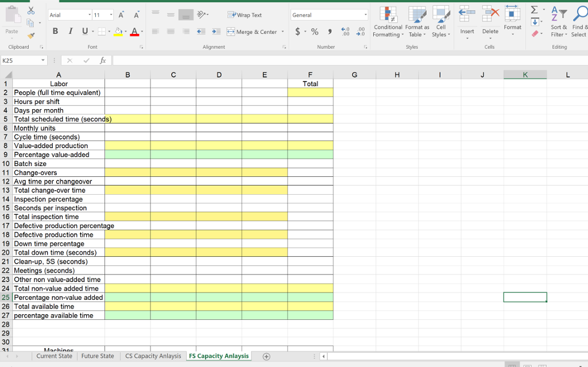Open the Arial font name dropdown

click(x=89, y=15)
